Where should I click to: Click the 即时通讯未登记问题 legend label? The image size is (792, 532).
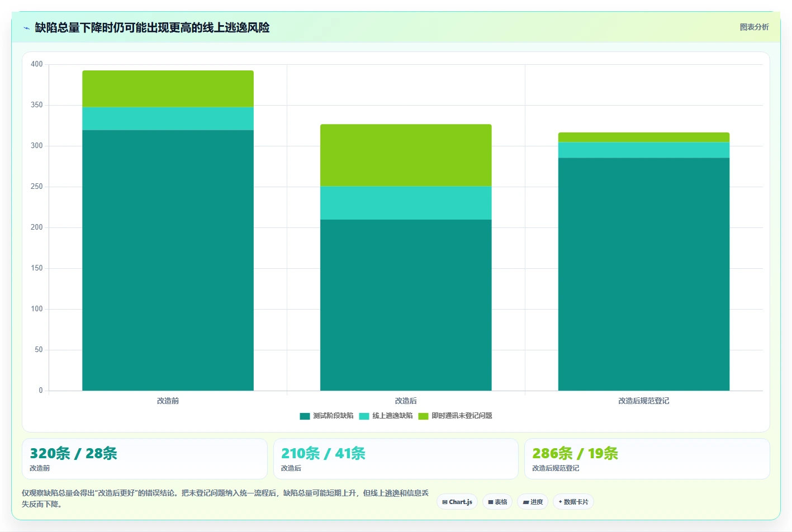462,416
